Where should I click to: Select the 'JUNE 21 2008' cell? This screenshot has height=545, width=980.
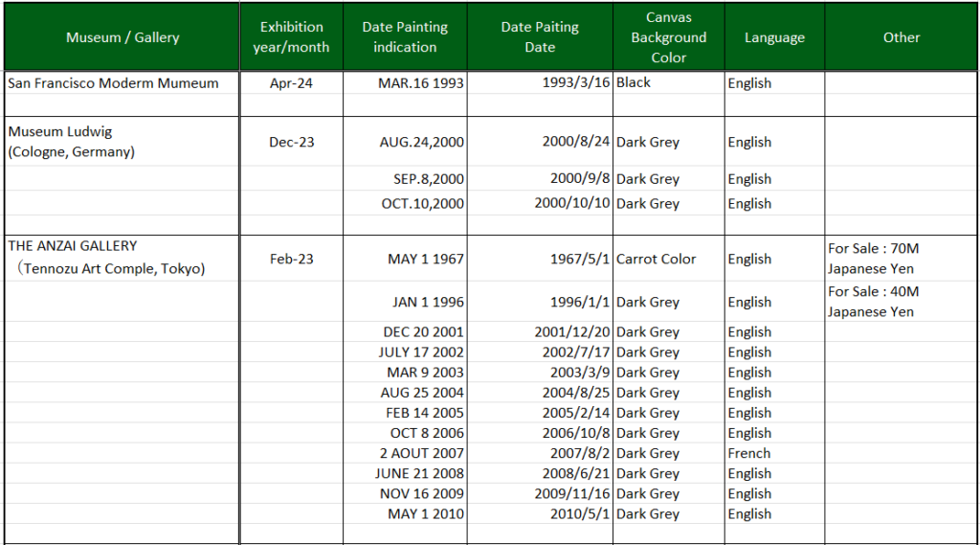coord(405,473)
